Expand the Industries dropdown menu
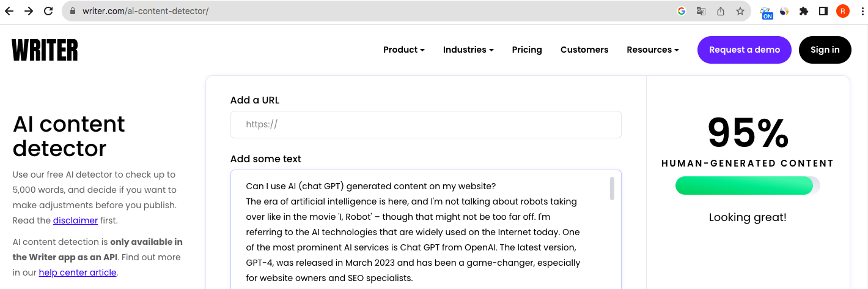 click(468, 50)
